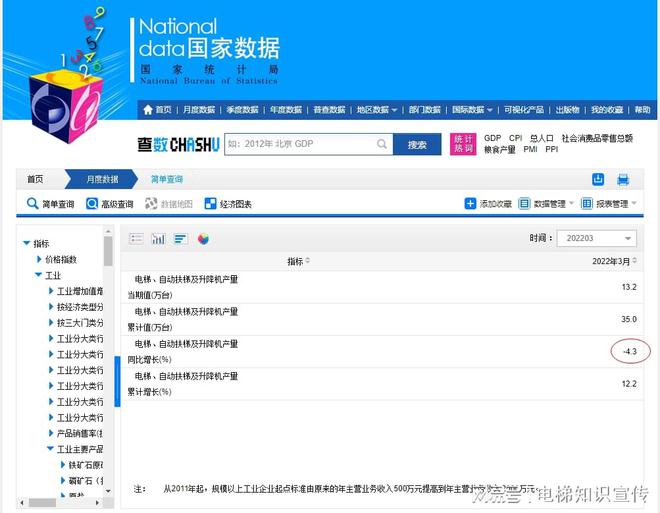Click the 查数 search input field
Viewport: 660px width, 513px height.
pos(307,144)
